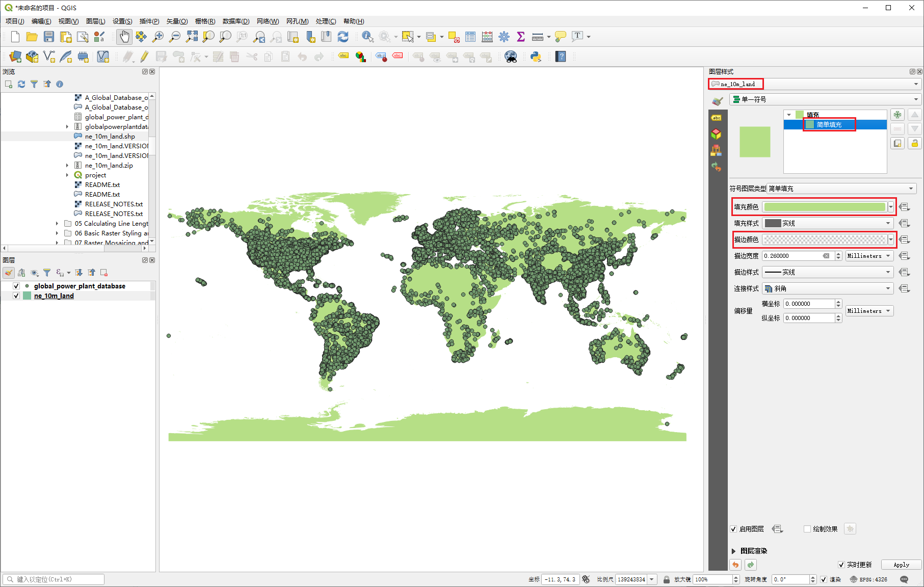Open the ne_10m_land layer selector dropdown
Image resolution: width=924 pixels, height=587 pixels.
(x=915, y=84)
